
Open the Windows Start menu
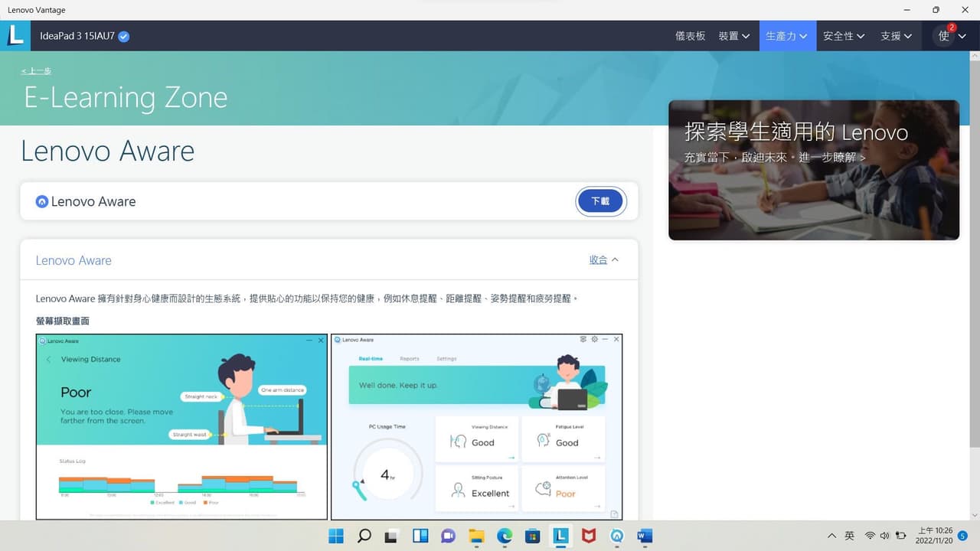coord(336,536)
